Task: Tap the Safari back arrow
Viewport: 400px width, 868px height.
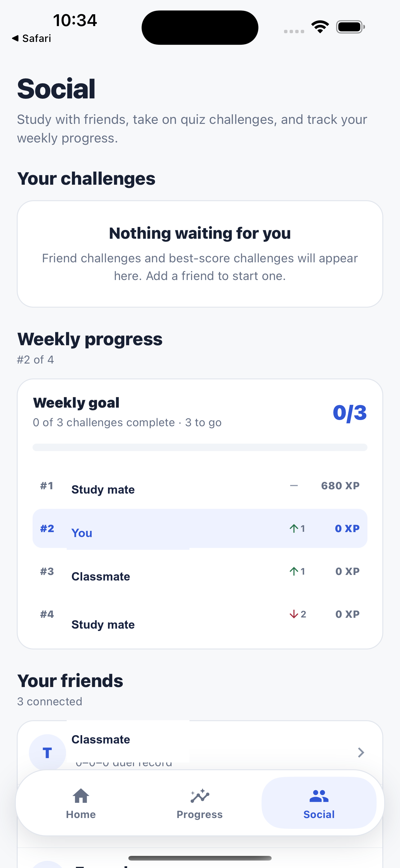Action: [x=15, y=38]
